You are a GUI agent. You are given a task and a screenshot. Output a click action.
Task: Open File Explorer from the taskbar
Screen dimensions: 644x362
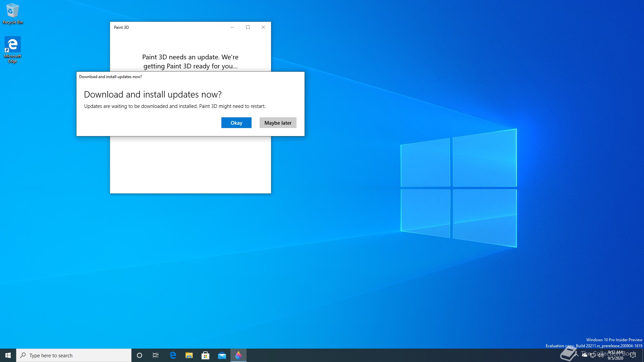[x=189, y=355]
